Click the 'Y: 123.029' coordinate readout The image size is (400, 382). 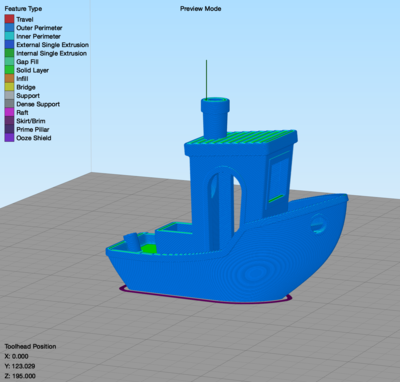[20, 366]
